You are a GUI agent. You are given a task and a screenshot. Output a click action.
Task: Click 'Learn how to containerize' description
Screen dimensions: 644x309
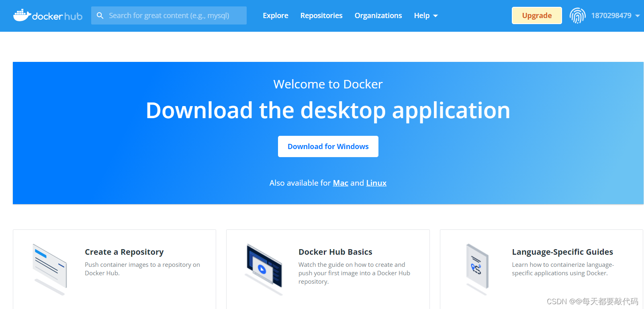[563, 269]
